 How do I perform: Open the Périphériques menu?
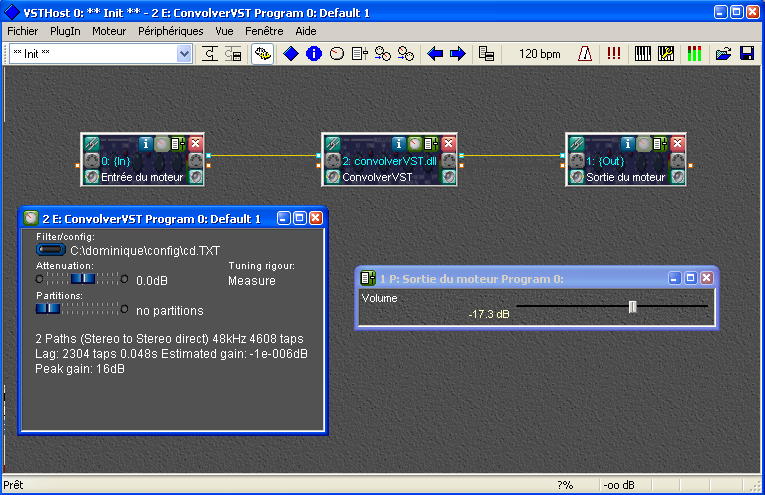coord(170,31)
